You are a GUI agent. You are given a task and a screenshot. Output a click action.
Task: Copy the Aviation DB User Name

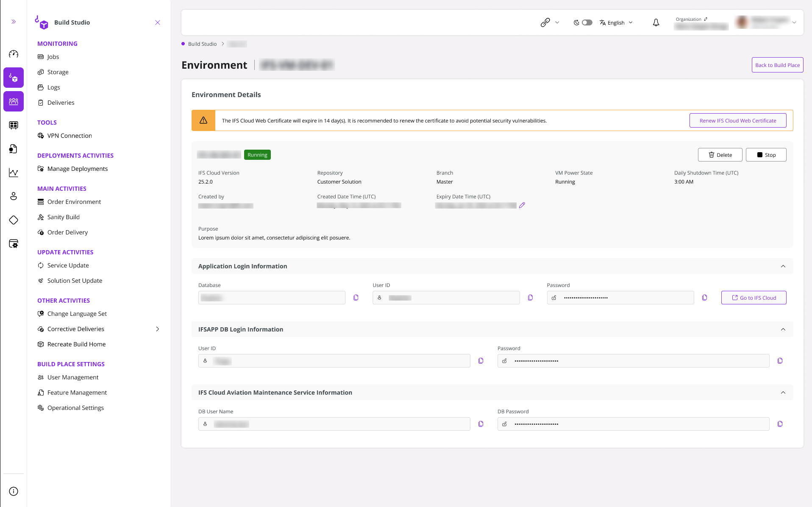click(x=481, y=424)
